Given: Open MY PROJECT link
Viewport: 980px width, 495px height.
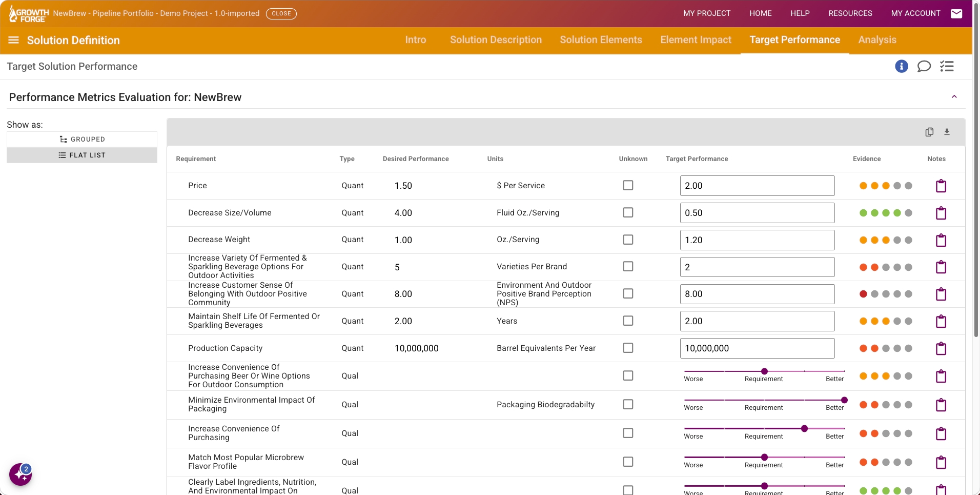Looking at the screenshot, I should [707, 13].
